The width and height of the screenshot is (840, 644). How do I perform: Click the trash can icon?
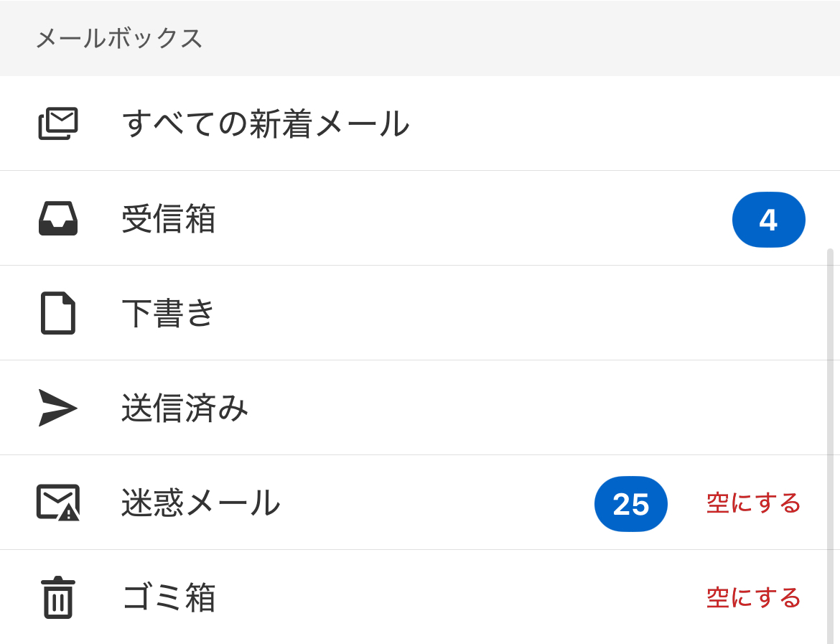(x=58, y=597)
